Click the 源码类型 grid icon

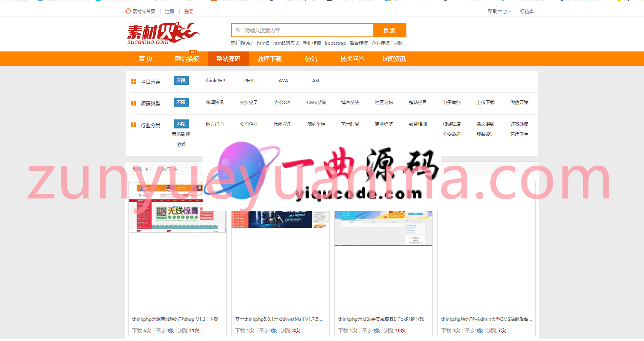[x=133, y=103]
